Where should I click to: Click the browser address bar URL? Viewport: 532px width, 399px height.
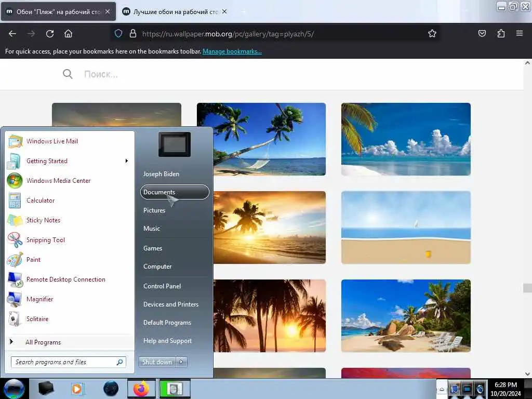coord(228,34)
